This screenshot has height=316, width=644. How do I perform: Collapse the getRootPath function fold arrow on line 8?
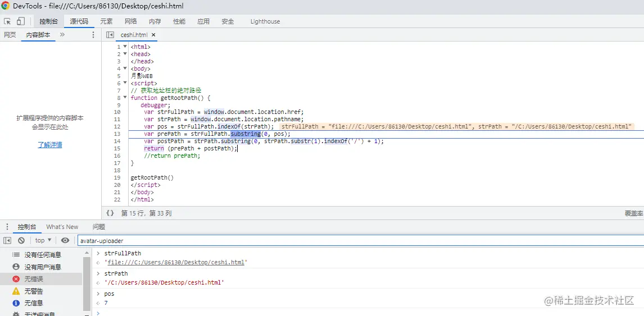click(x=125, y=98)
